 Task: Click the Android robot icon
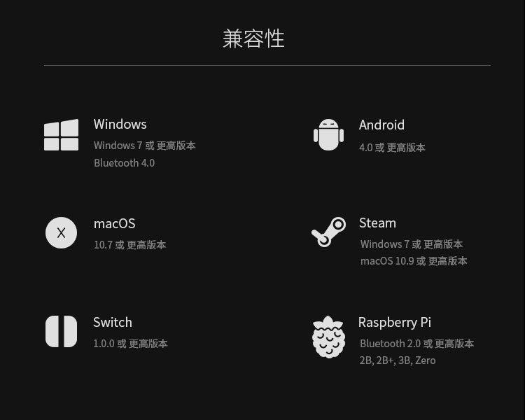[x=328, y=134]
